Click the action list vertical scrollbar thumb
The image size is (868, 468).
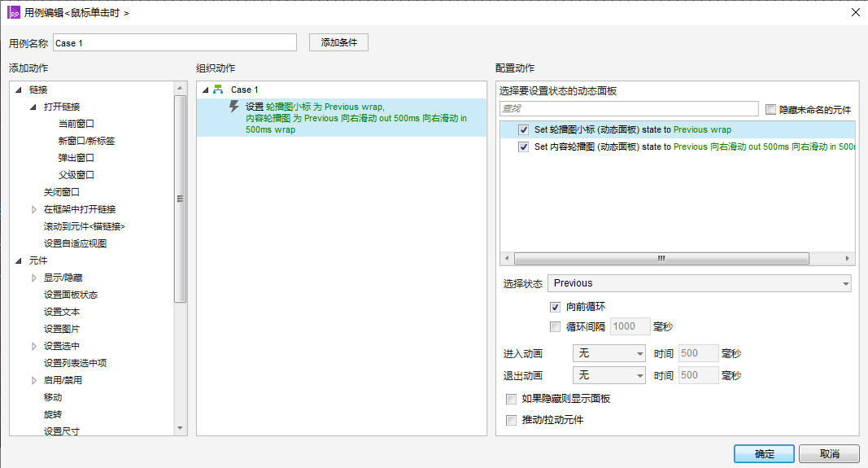point(180,199)
